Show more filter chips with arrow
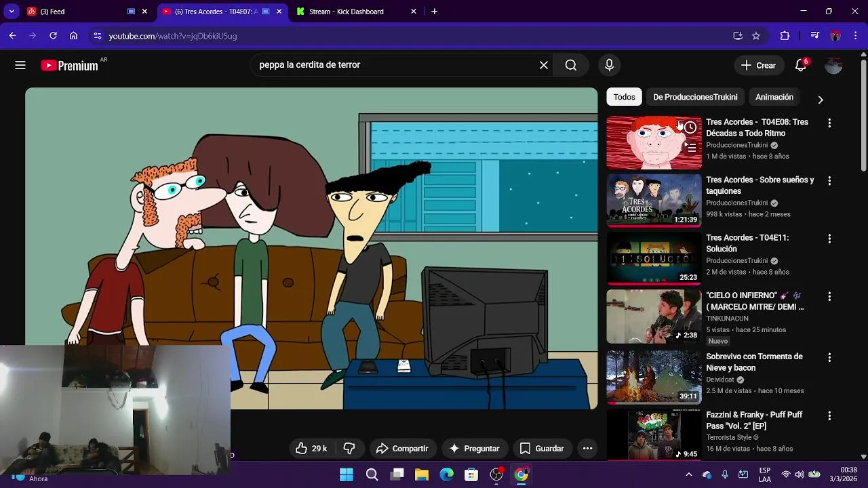The height and width of the screenshot is (488, 868). 821,100
